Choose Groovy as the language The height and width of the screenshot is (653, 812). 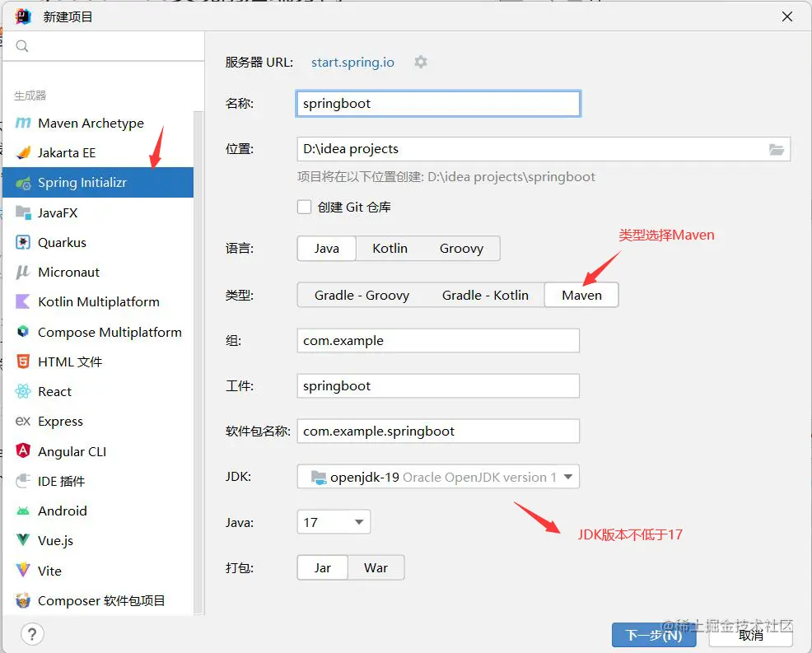click(x=461, y=249)
